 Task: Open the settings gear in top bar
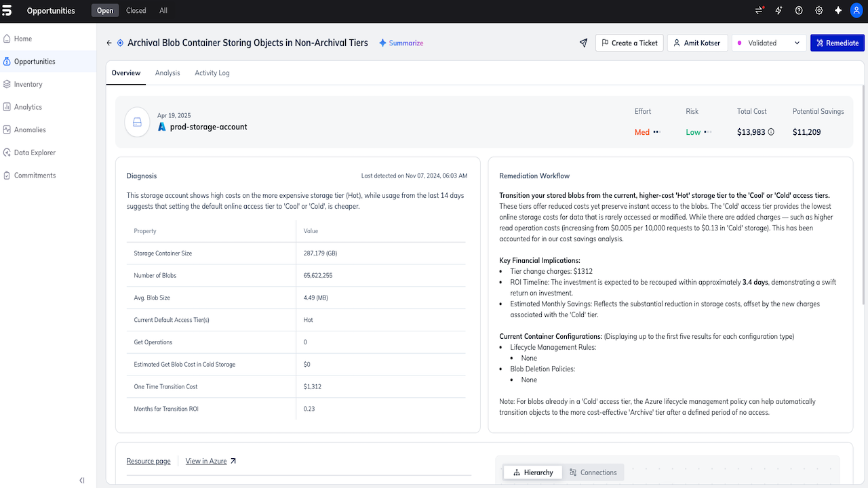pos(818,11)
